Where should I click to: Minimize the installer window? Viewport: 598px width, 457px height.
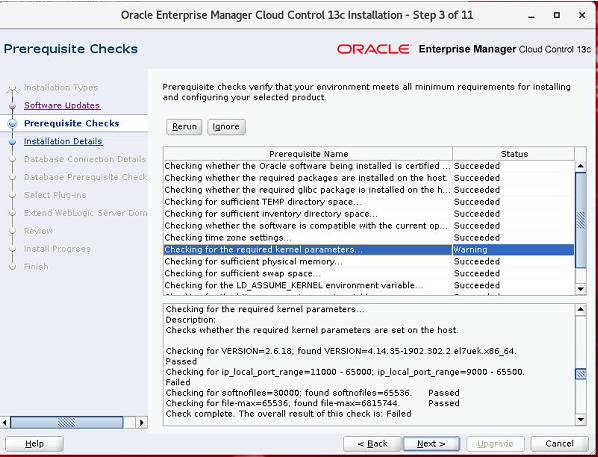click(532, 16)
